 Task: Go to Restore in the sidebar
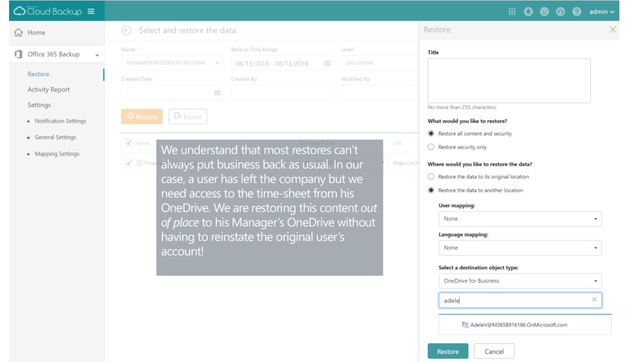pos(38,74)
